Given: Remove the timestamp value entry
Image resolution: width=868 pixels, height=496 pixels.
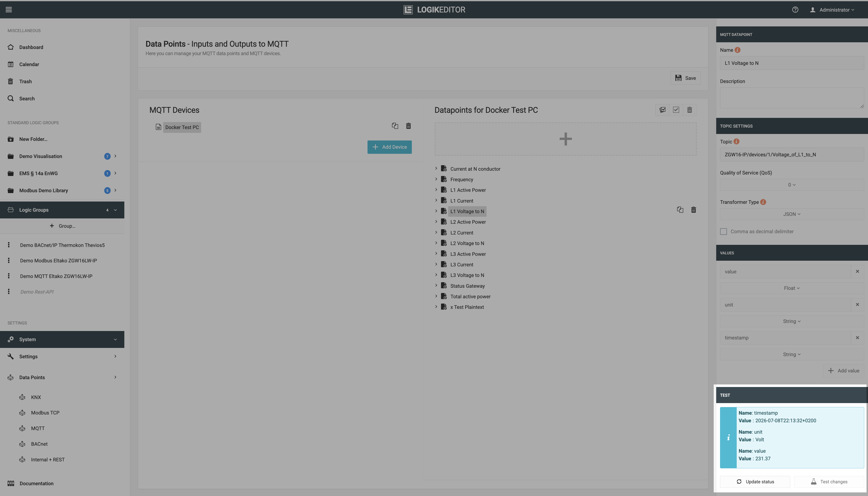Looking at the screenshot, I should point(857,338).
